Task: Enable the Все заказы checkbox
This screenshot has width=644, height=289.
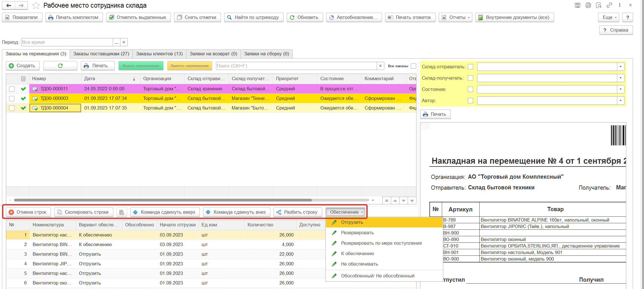Action: click(413, 66)
